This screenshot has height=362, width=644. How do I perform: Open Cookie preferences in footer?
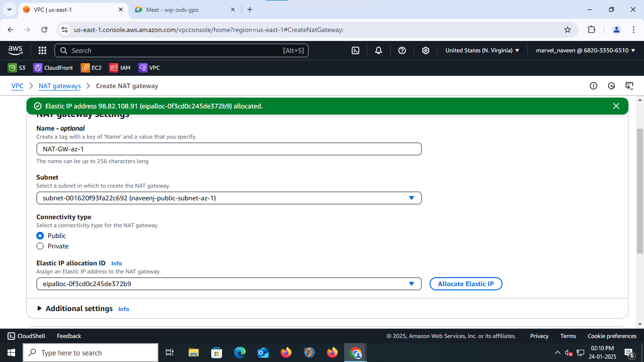coord(612,336)
